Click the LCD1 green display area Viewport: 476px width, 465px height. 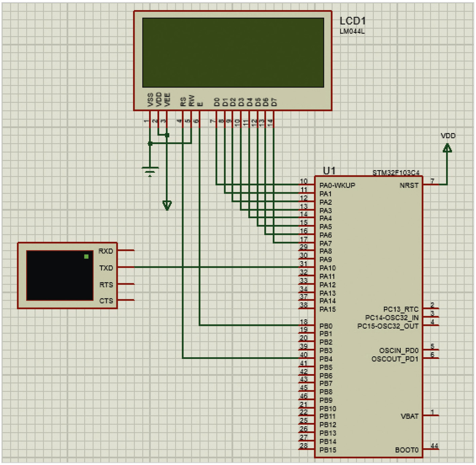point(233,53)
